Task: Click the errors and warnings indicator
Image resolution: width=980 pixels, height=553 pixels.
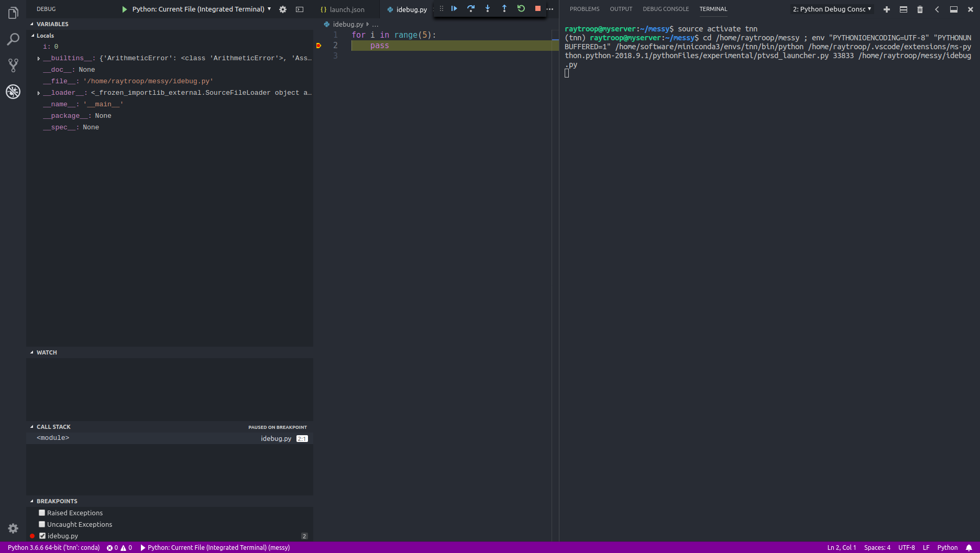Action: [120, 547]
